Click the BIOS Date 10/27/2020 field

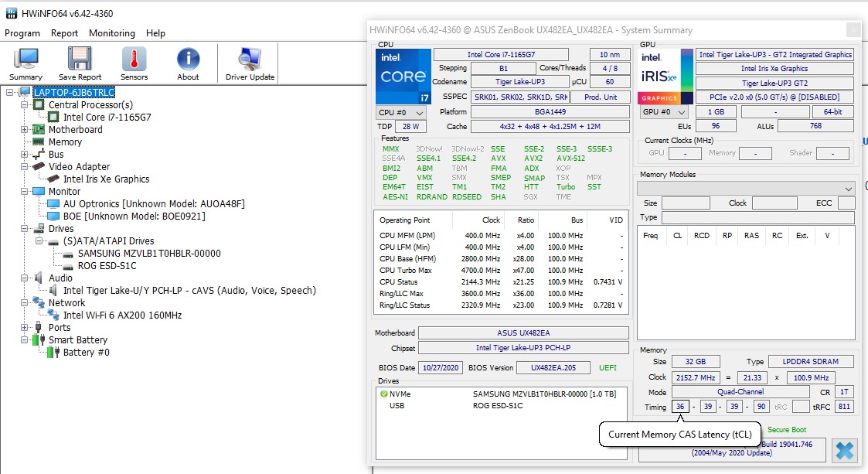441,368
